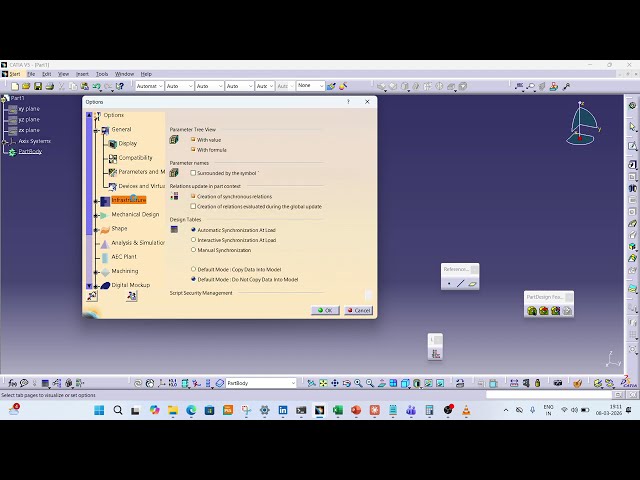
Task: Click the What's This help cursor icon
Action: pyautogui.click(x=120, y=86)
